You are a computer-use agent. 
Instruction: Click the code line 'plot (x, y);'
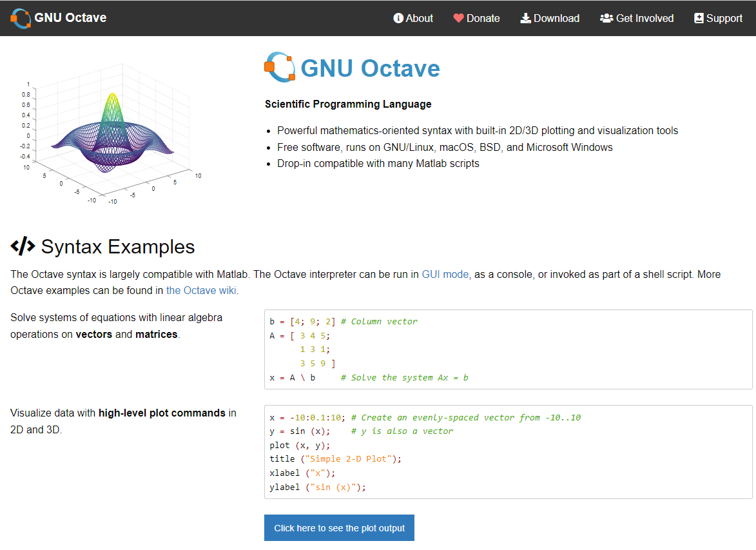point(300,446)
